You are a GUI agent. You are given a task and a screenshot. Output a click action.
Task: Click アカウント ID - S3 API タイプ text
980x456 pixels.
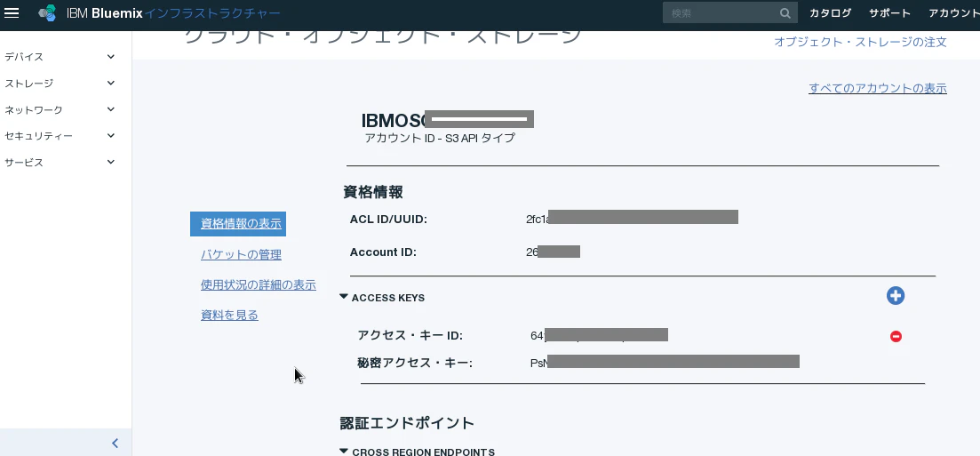pos(440,139)
